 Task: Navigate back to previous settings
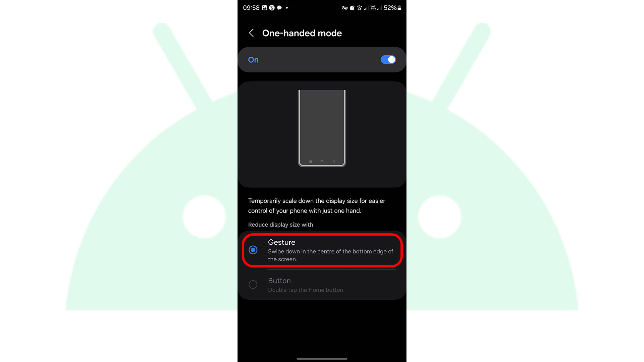(251, 33)
